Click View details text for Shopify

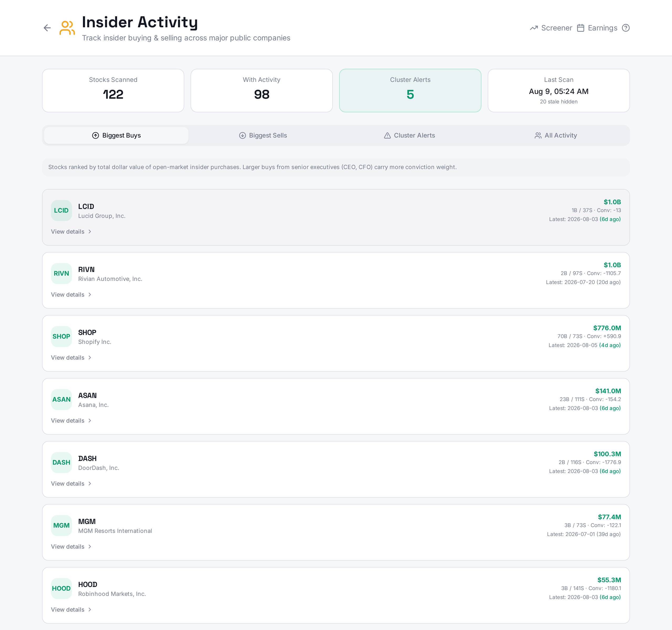point(68,358)
